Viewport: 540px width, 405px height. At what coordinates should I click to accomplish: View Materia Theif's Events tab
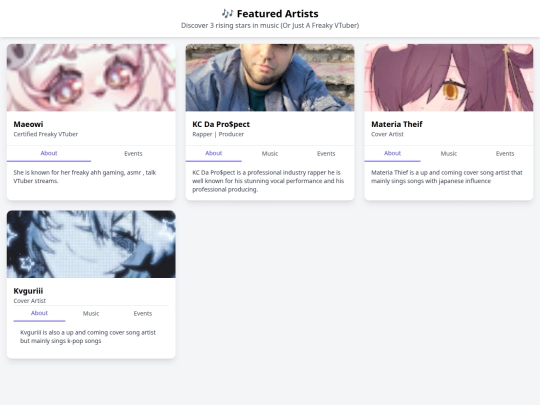505,154
